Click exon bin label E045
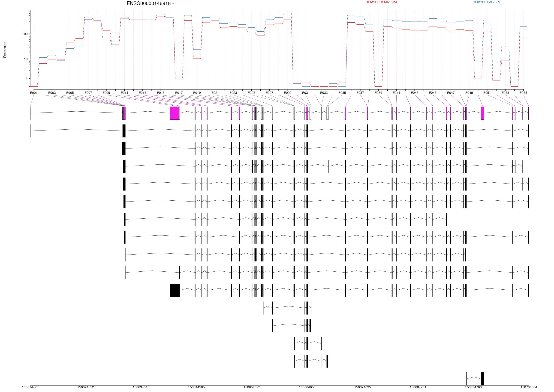554x392 pixels. pyautogui.click(x=433, y=93)
